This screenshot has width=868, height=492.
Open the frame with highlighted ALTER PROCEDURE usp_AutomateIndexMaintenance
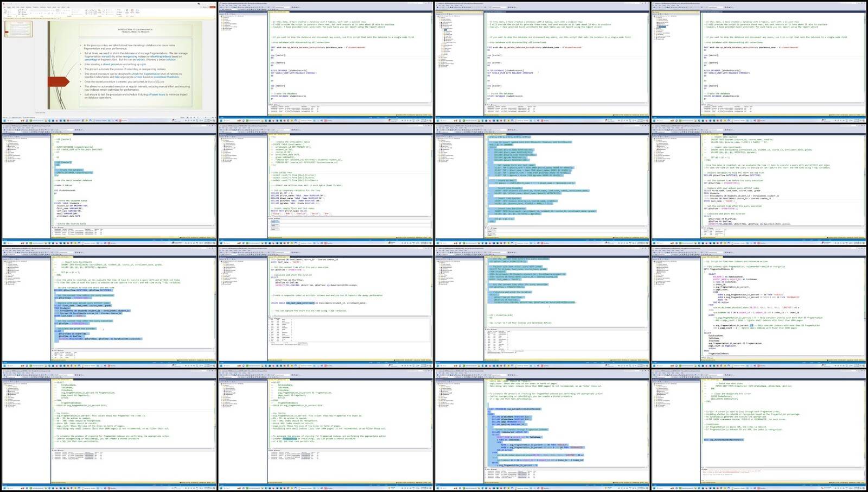click(x=542, y=430)
